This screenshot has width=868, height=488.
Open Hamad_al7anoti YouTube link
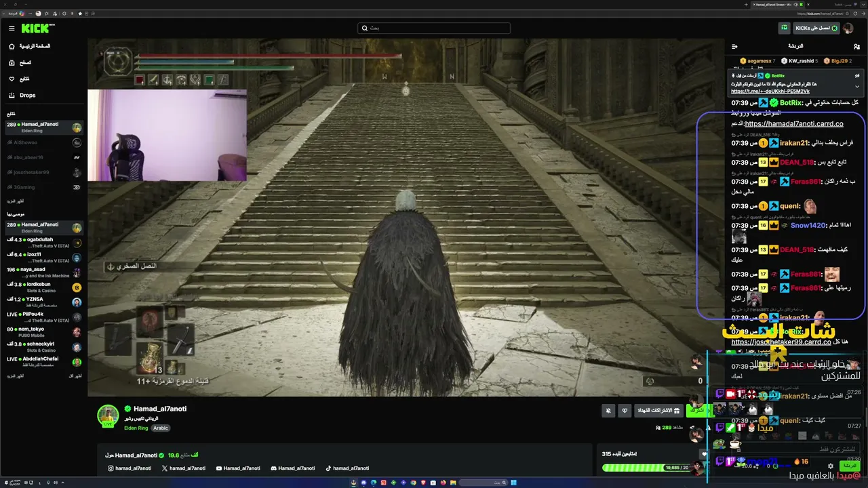238,468
